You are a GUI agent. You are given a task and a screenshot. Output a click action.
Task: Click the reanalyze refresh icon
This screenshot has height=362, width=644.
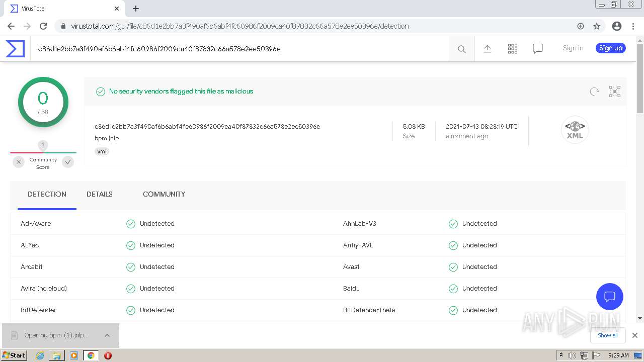coord(594,92)
